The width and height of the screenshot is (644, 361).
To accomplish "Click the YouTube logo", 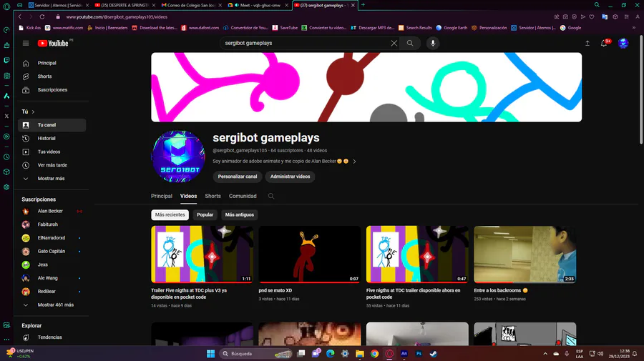I will [54, 43].
